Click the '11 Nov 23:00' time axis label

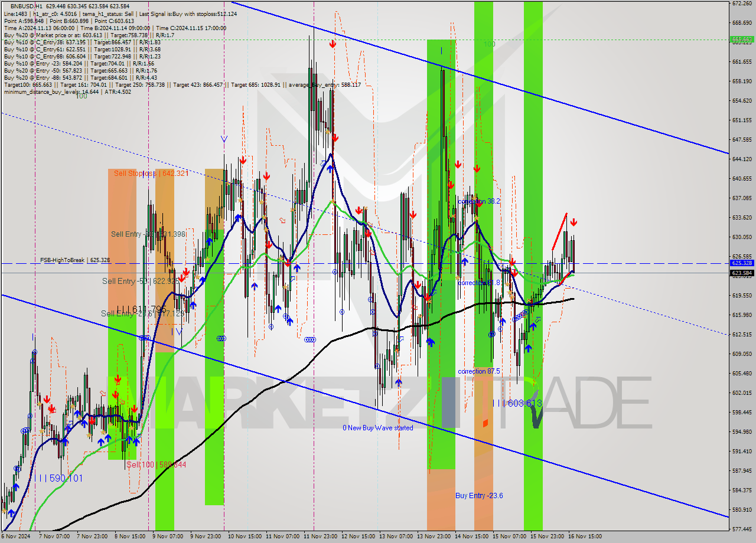point(320,537)
